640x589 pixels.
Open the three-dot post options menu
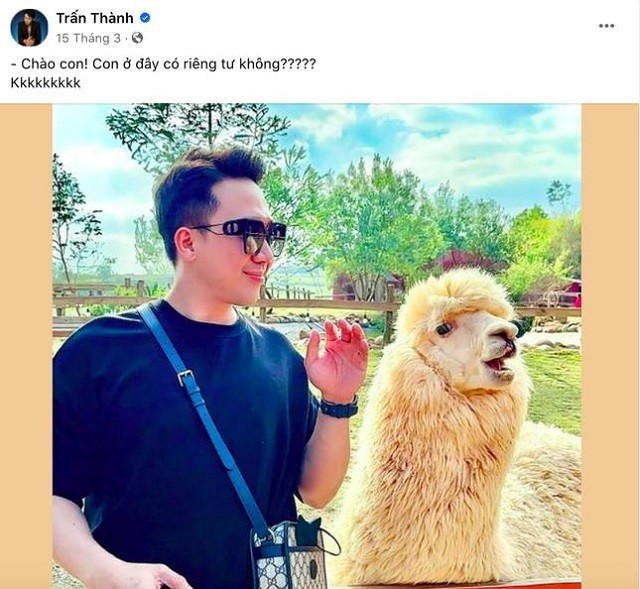[607, 26]
